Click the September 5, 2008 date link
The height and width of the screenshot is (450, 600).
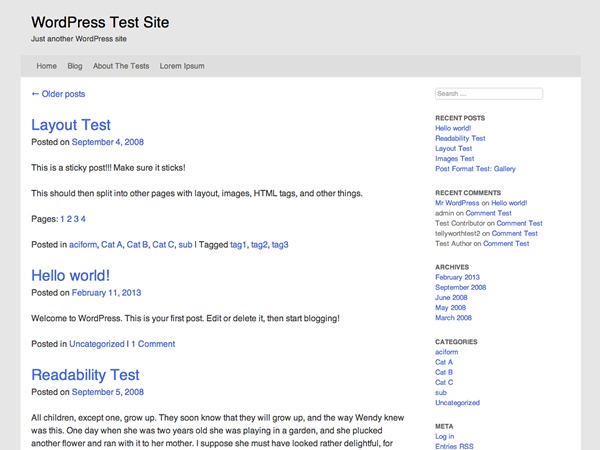coord(108,392)
